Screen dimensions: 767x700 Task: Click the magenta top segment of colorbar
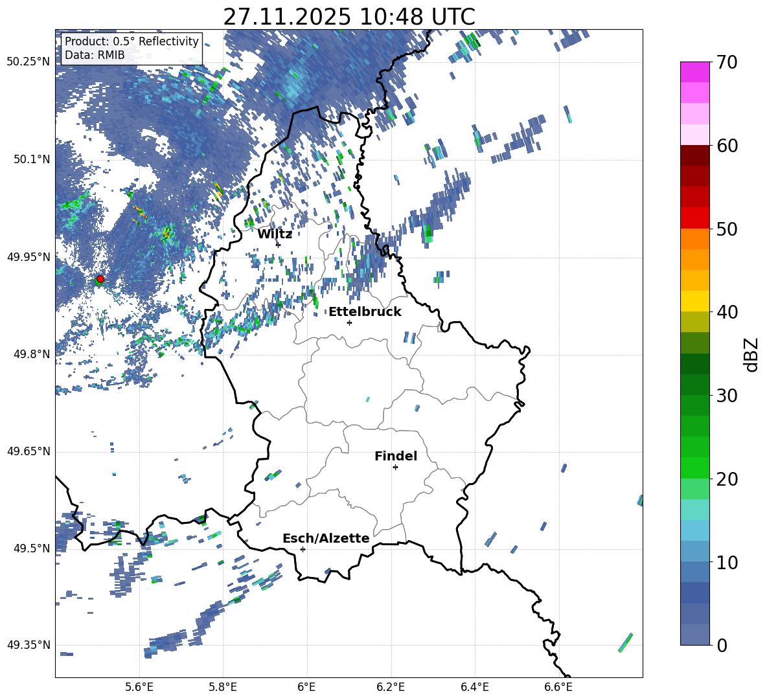coord(694,73)
